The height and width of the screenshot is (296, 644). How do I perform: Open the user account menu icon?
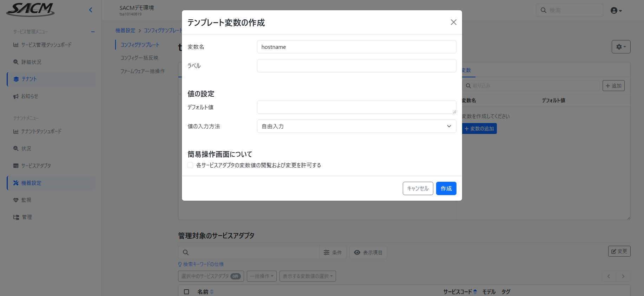pos(616,11)
